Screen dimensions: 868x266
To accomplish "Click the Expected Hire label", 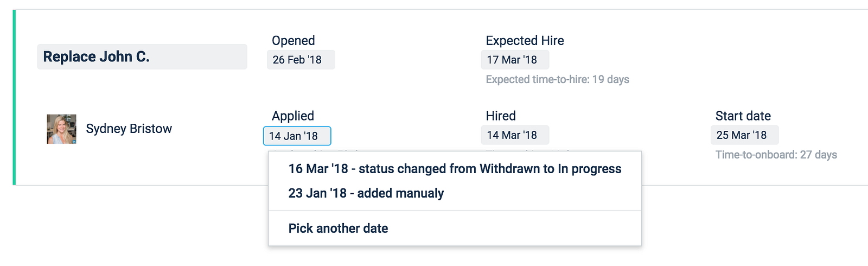I will pos(525,41).
